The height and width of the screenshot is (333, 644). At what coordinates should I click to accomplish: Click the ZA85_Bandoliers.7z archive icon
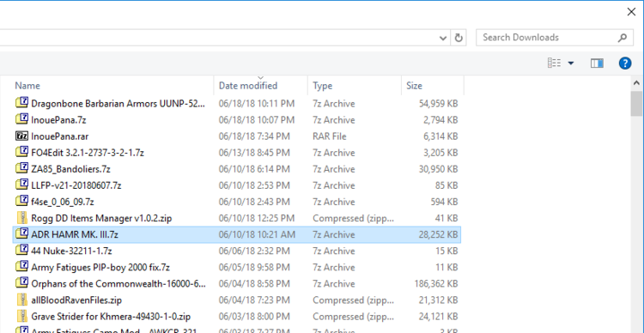[21, 168]
